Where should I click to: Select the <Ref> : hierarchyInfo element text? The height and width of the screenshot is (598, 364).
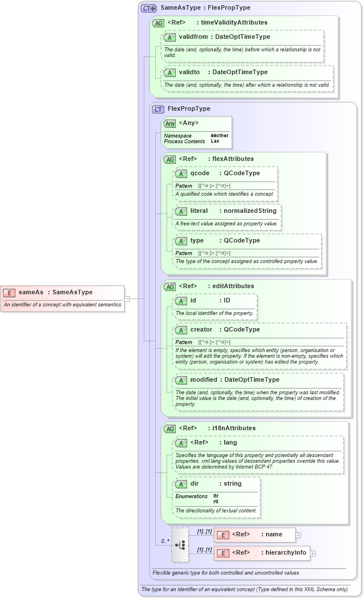[269, 552]
